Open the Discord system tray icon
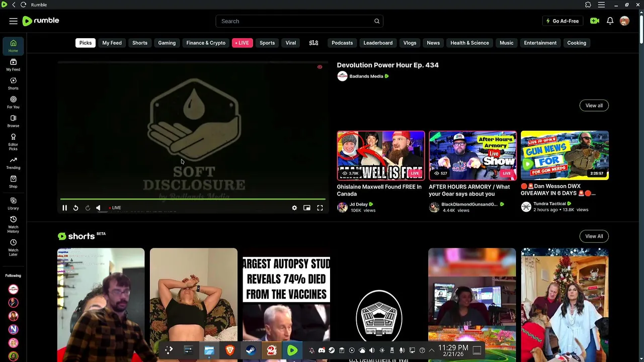The image size is (644, 362). pyautogui.click(x=321, y=350)
